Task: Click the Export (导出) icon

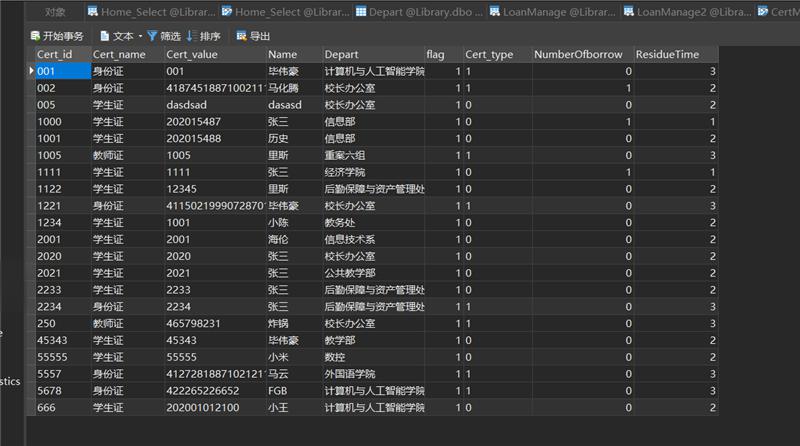Action: 241,36
